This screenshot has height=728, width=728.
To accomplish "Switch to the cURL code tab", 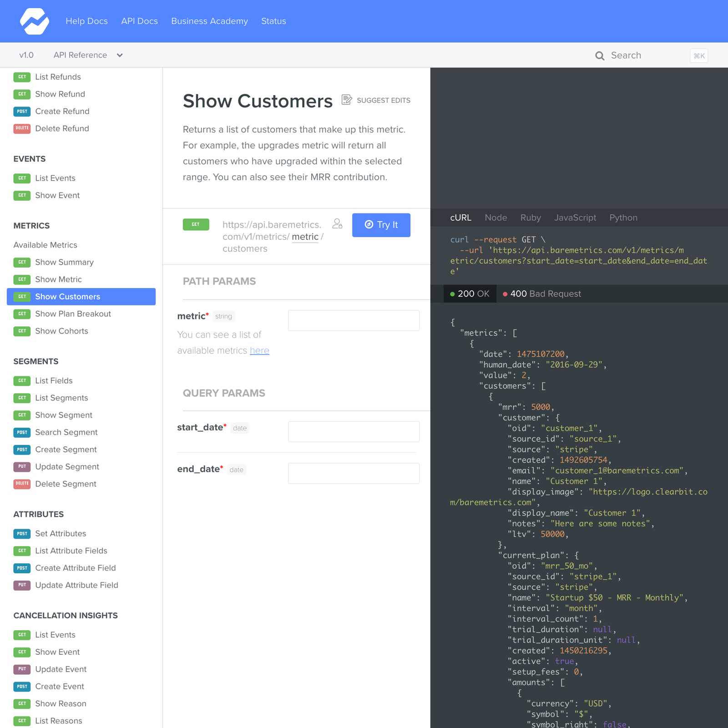I will (460, 217).
